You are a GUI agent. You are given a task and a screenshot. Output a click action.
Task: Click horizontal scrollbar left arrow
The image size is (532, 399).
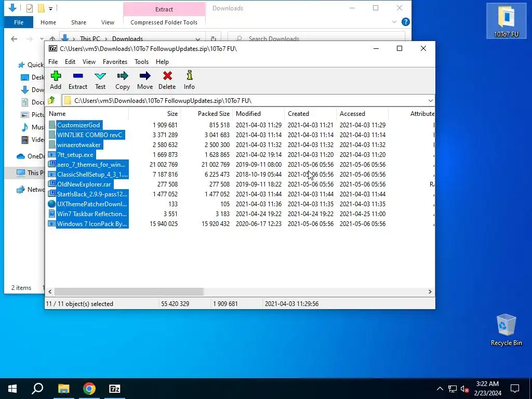[50, 292]
